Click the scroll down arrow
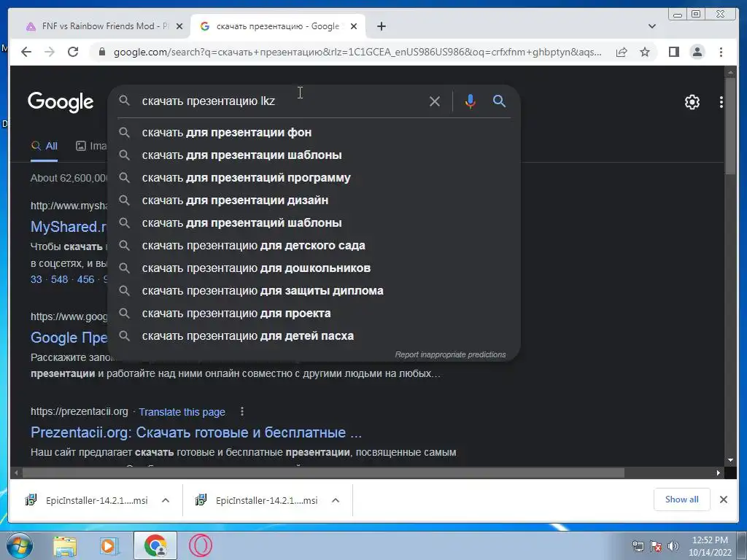The width and height of the screenshot is (747, 560). click(x=730, y=461)
